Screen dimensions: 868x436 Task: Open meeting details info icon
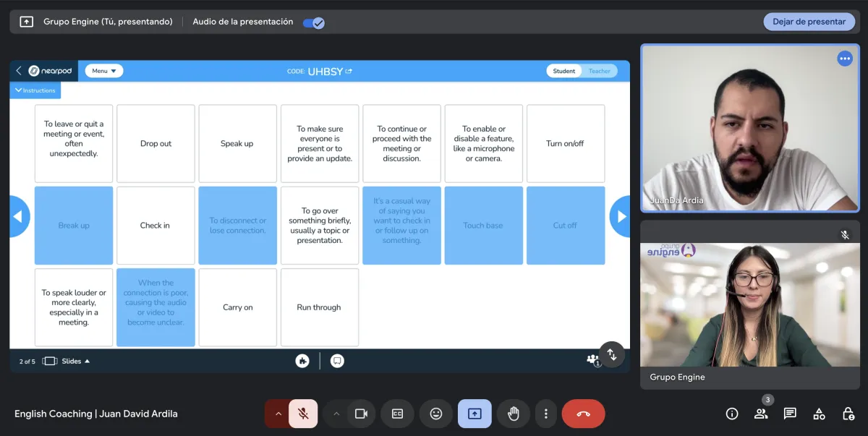point(732,414)
